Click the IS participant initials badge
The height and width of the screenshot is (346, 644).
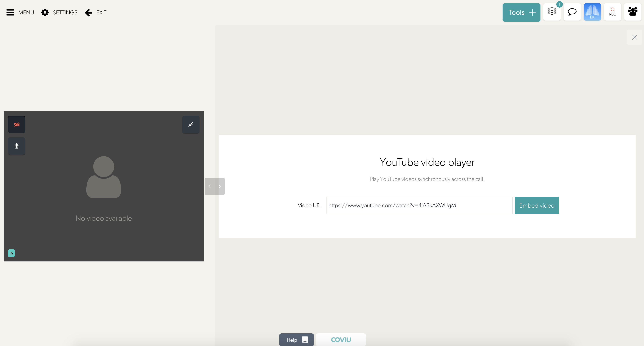pos(11,253)
